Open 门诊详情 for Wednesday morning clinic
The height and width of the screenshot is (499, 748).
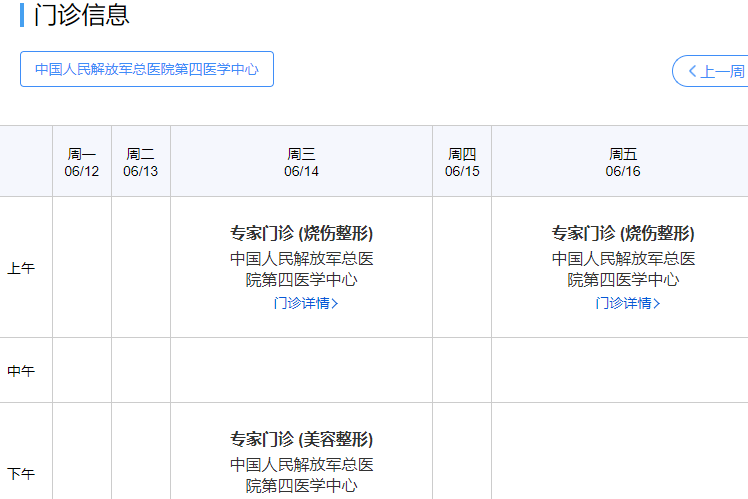coord(301,303)
